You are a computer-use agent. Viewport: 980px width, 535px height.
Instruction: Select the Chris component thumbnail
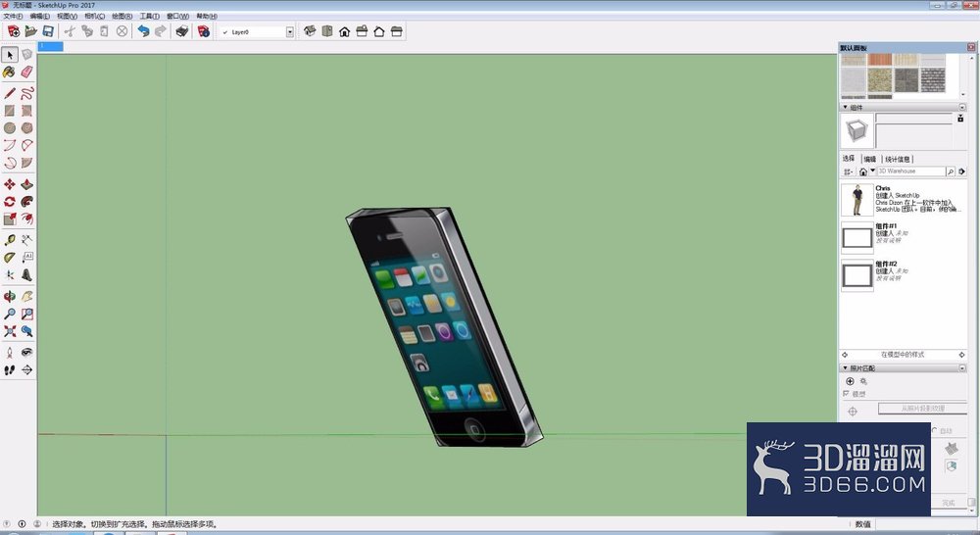click(x=857, y=200)
